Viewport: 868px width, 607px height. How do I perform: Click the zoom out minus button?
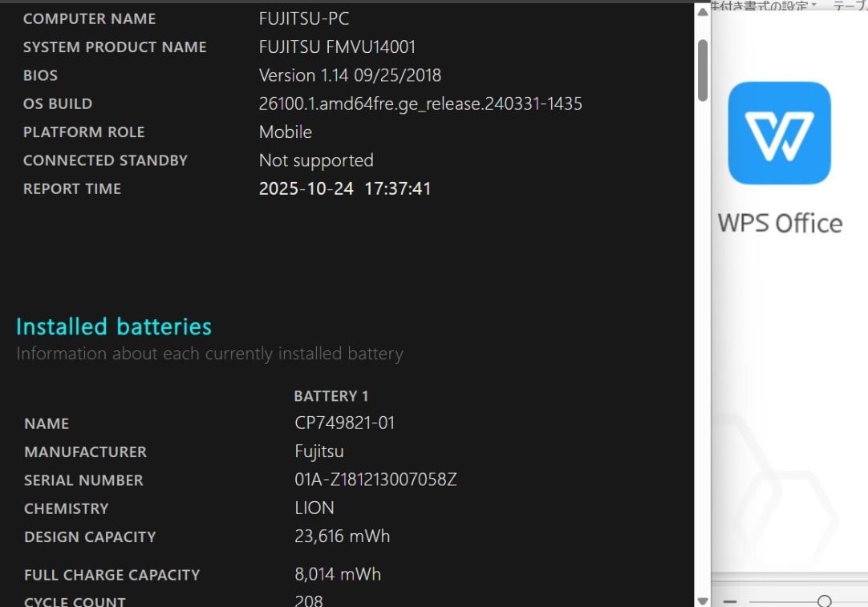pos(730,601)
